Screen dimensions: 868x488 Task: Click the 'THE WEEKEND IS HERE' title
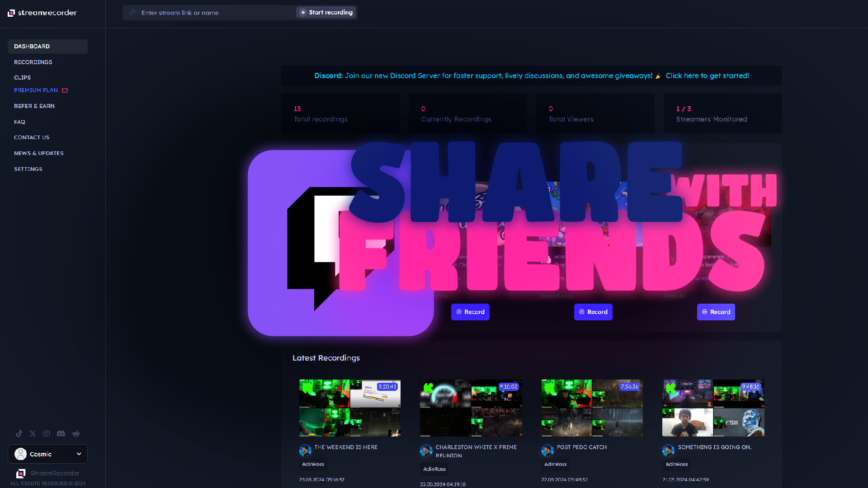(x=346, y=447)
